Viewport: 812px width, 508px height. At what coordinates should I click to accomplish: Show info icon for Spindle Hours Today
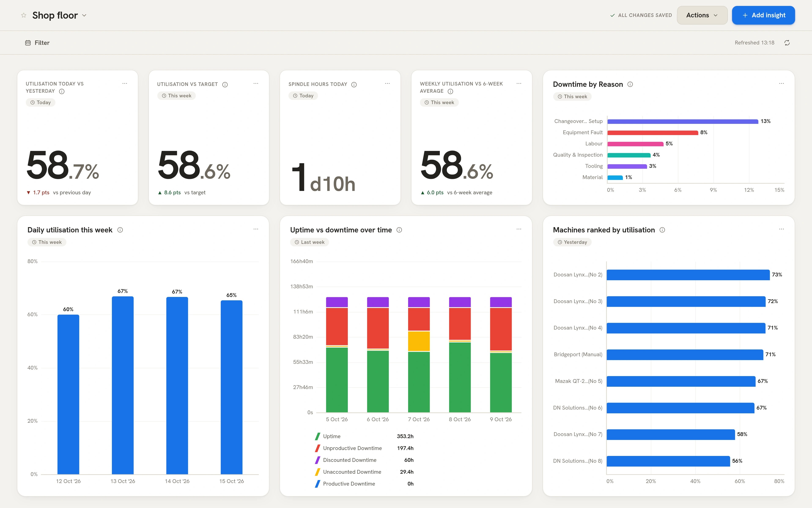354,84
